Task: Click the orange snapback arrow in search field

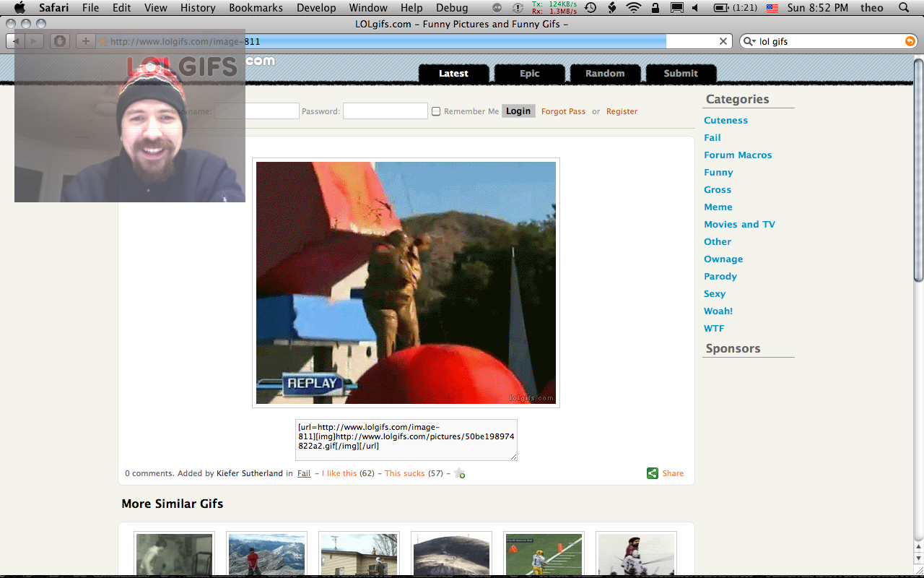Action: [910, 41]
